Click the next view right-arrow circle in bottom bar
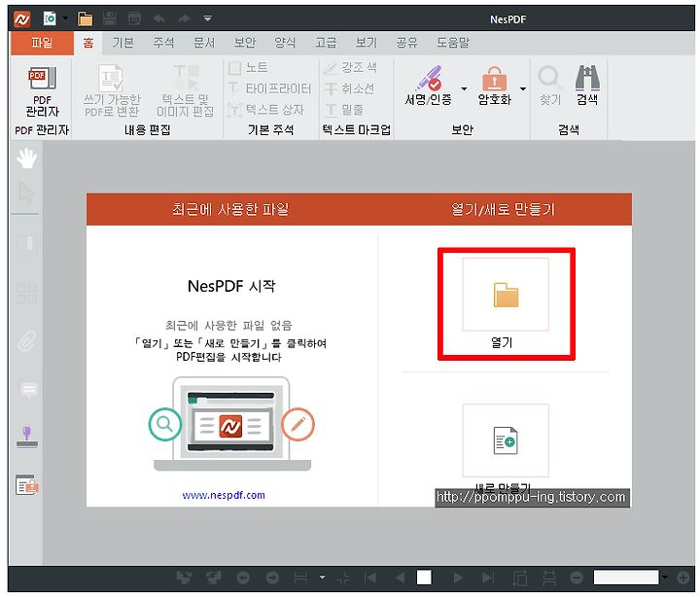 click(272, 578)
